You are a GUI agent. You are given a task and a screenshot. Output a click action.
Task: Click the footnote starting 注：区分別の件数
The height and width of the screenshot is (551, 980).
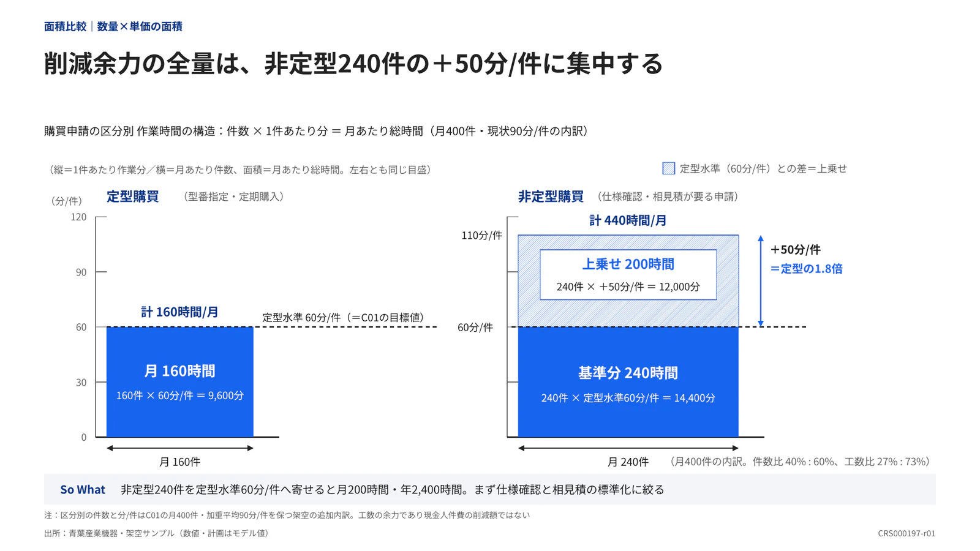[287, 515]
